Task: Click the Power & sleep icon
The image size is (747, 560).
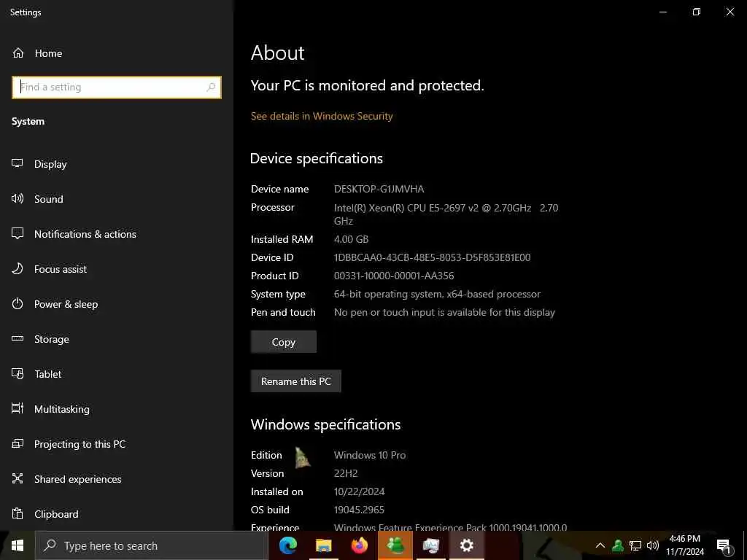Action: [x=18, y=304]
